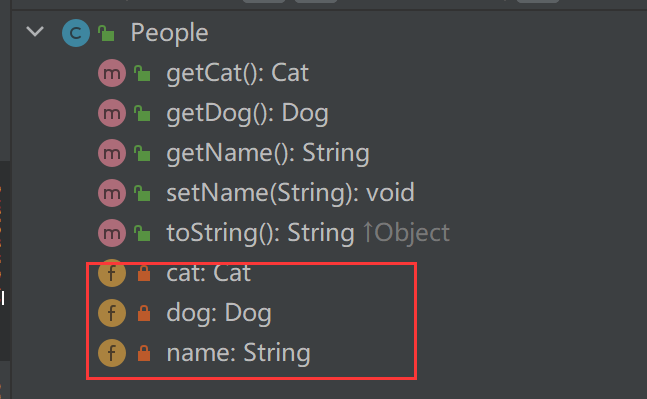Select the cat: Cat field

[x=208, y=273]
